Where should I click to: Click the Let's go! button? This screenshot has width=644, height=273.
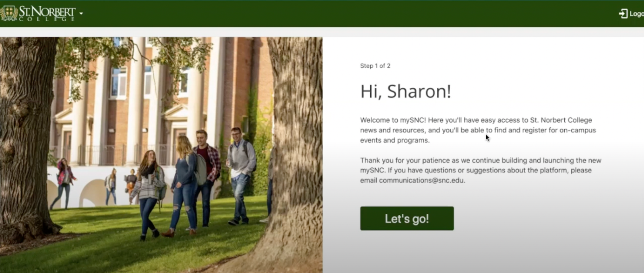tap(407, 218)
